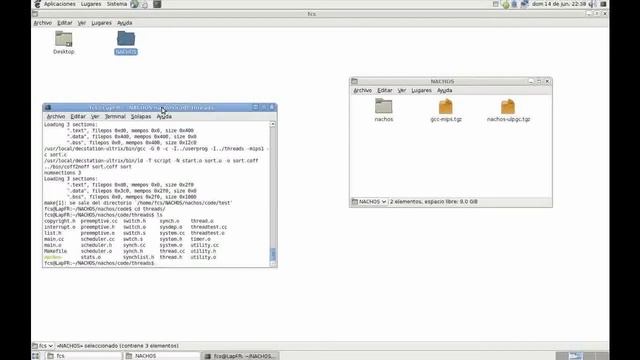Open Ver menu in NACHOS window
Image resolution: width=640 pixels, height=360 pixels.
click(x=402, y=90)
